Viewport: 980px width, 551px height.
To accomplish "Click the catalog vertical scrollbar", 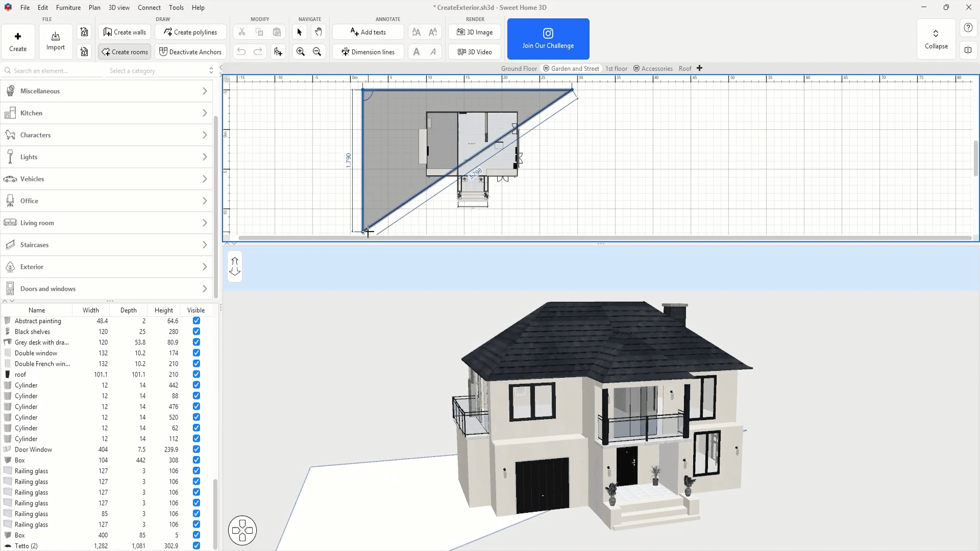I will click(x=216, y=207).
